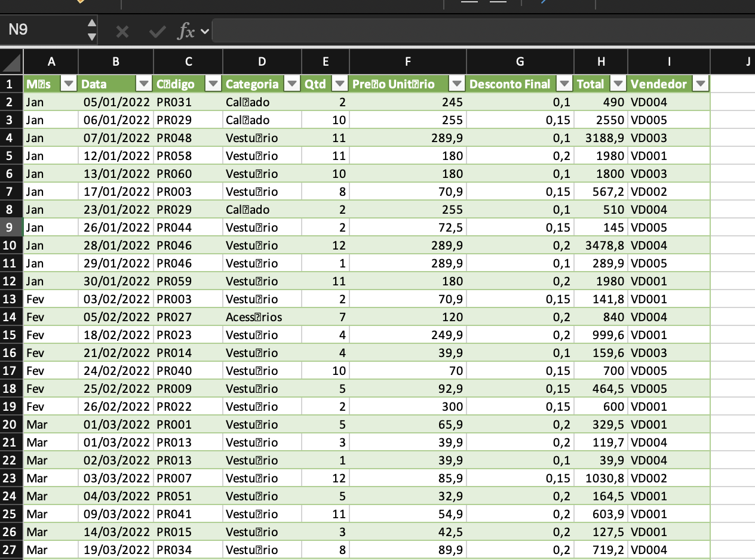This screenshot has width=755, height=560.
Task: Open the Total column filter arrow
Action: [618, 84]
